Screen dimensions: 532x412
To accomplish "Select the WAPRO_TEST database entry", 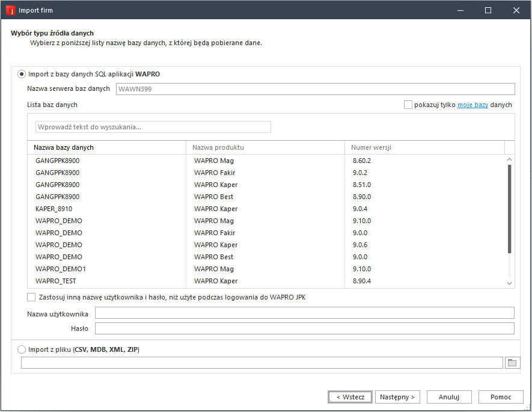I will 56,281.
